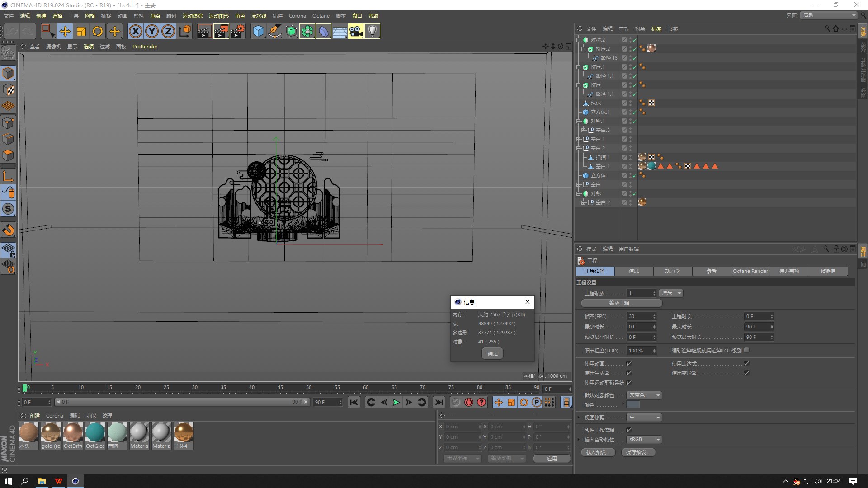Toggle the 使用动画 checkbox
The height and width of the screenshot is (488, 868).
point(629,363)
